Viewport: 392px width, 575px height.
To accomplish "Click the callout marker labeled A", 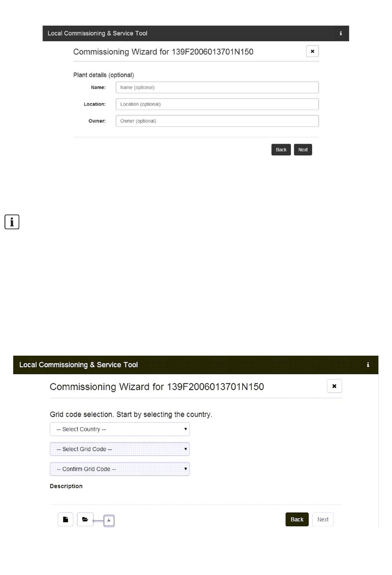I will point(109,520).
